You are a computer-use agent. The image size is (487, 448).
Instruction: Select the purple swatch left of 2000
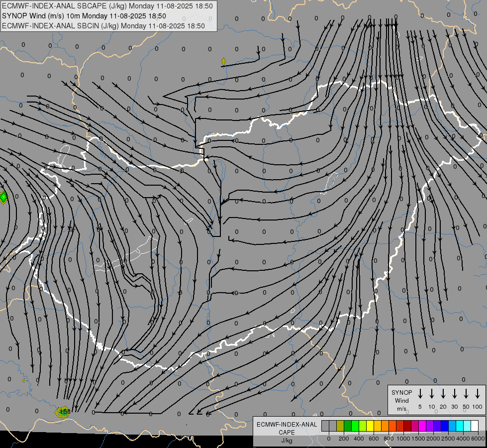(x=429, y=426)
